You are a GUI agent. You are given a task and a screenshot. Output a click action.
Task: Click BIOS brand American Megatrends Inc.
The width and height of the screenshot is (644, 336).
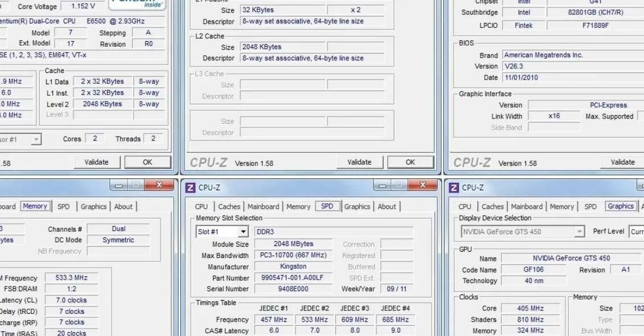pyautogui.click(x=573, y=55)
